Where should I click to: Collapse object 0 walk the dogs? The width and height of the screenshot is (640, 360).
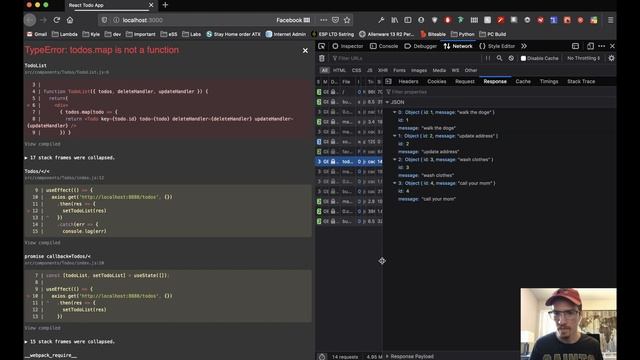pos(395,112)
